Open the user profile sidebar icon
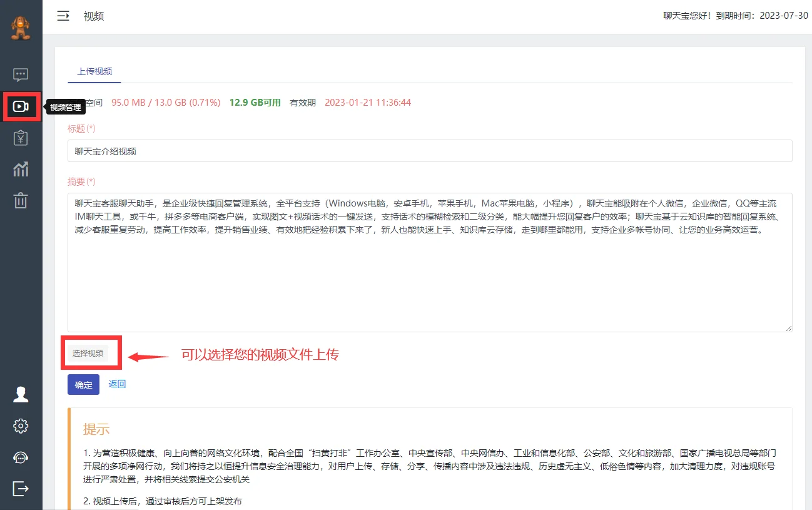 click(x=21, y=394)
